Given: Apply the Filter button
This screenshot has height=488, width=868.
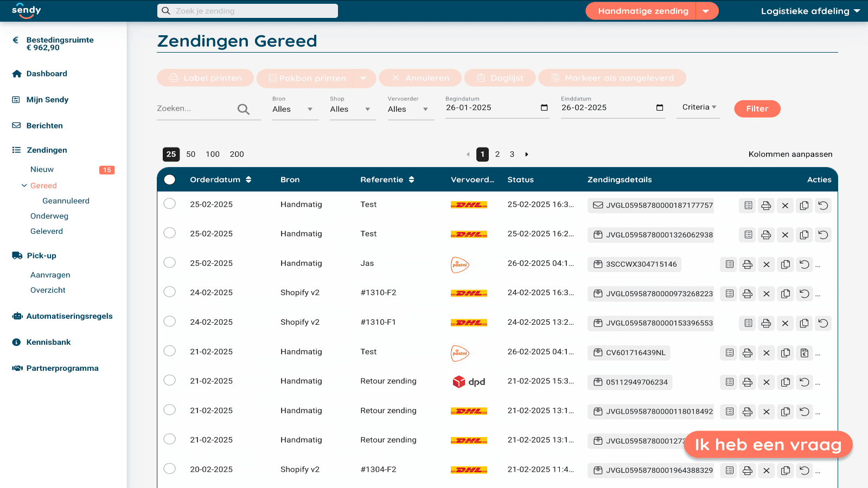Looking at the screenshot, I should [757, 108].
